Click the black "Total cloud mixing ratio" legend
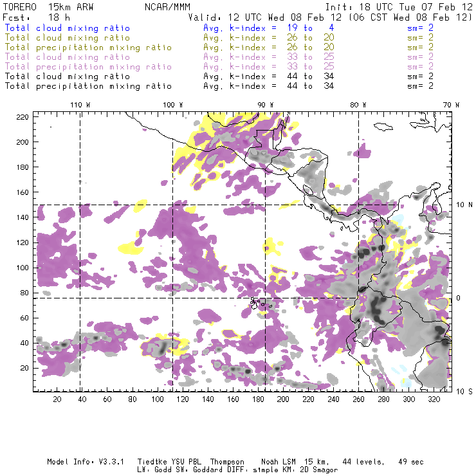Screen dimensions: 476x476 (68, 76)
